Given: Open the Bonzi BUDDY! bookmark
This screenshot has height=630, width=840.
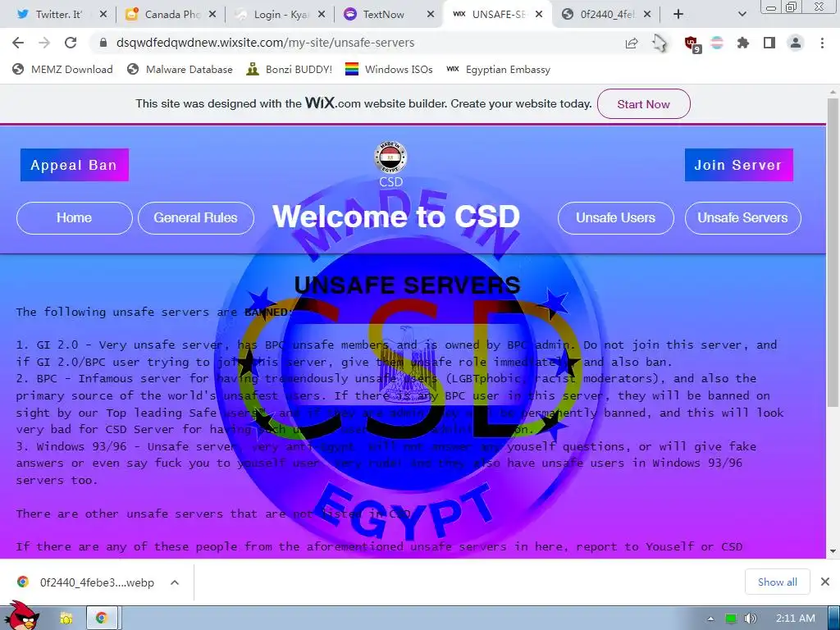Looking at the screenshot, I should pos(290,70).
